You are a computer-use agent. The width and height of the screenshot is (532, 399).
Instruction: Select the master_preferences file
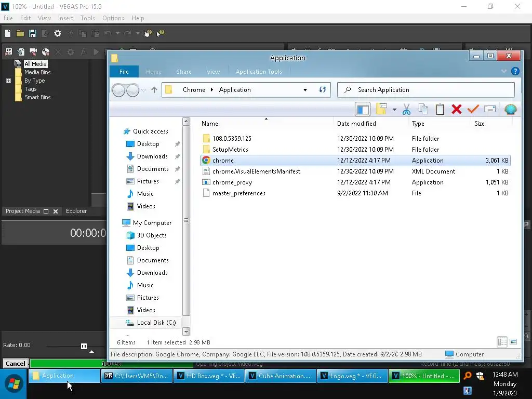(355, 193)
